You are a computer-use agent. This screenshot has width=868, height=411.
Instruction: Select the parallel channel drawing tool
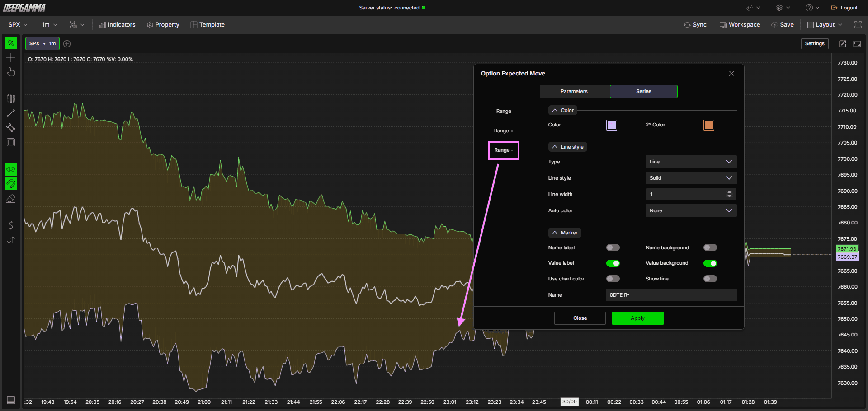tap(11, 128)
